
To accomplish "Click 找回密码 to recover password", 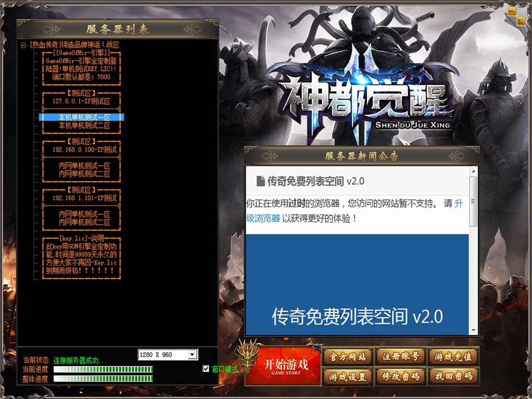I will [453, 377].
